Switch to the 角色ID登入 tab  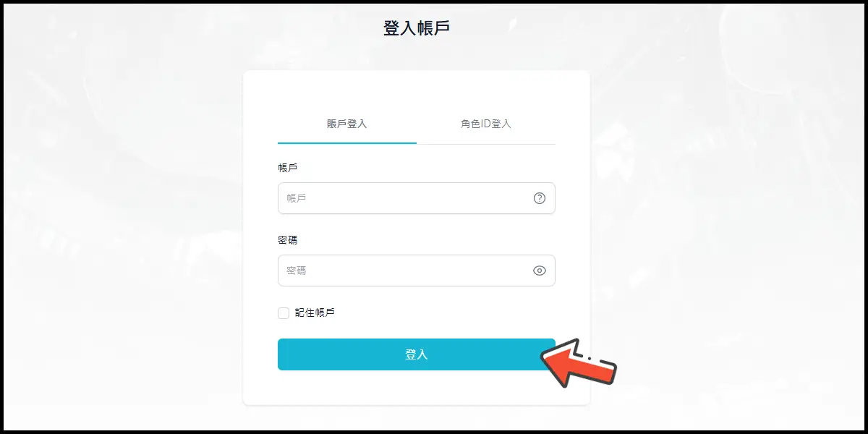(x=486, y=124)
